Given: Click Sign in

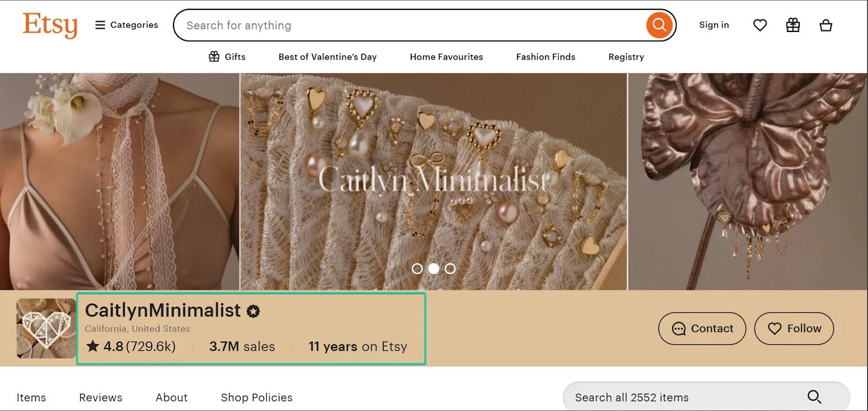Looking at the screenshot, I should [714, 25].
